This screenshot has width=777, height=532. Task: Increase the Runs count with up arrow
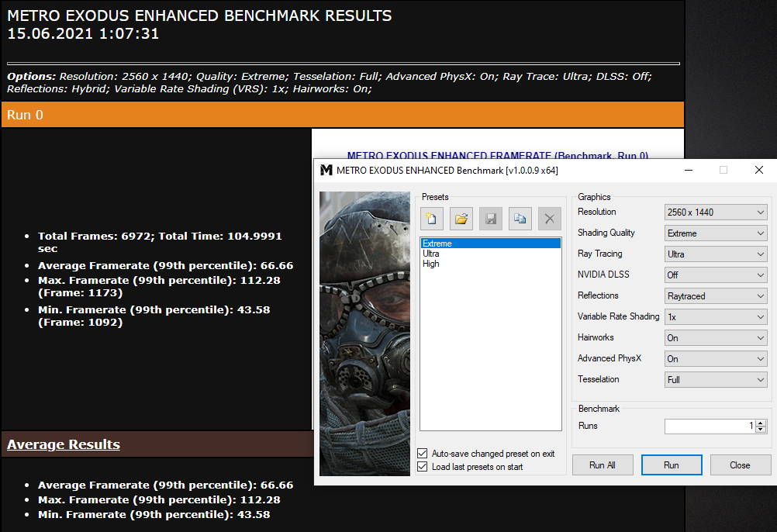coord(761,423)
